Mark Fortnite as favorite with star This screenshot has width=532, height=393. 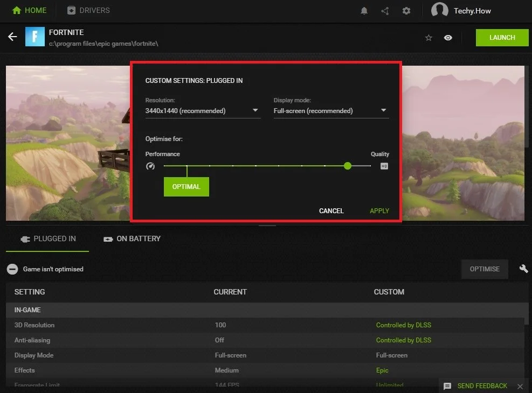pos(429,38)
